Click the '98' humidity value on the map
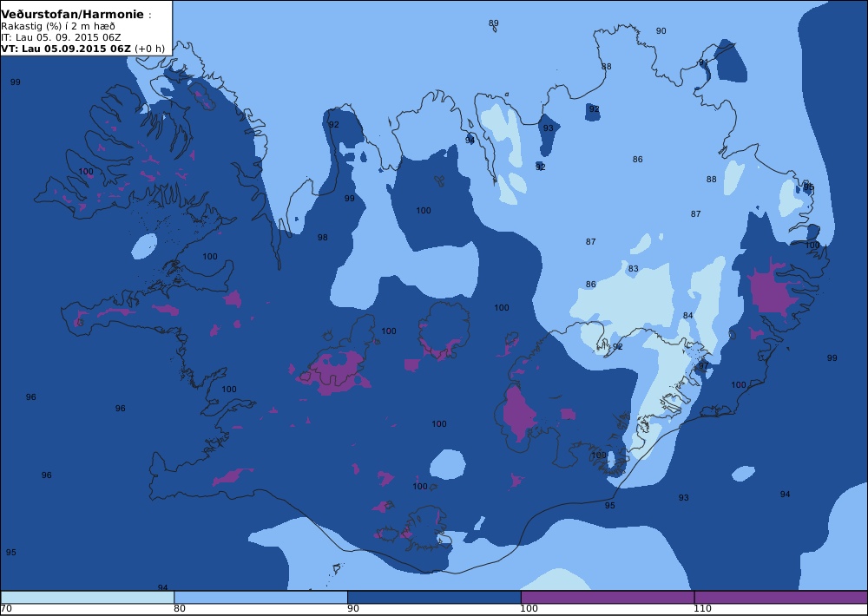Viewport: 868px width, 616px height. 322,238
